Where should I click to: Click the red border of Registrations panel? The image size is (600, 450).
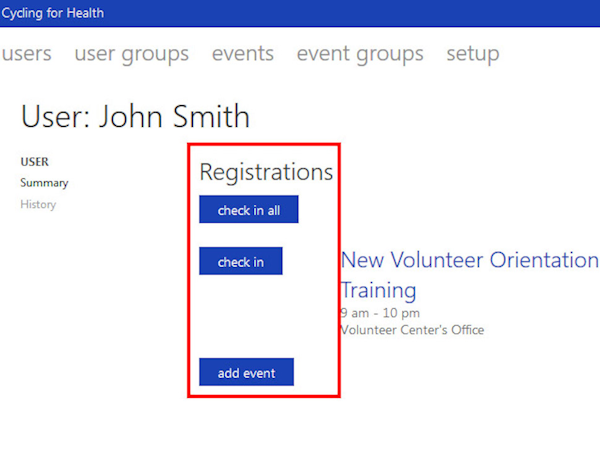coord(189,300)
